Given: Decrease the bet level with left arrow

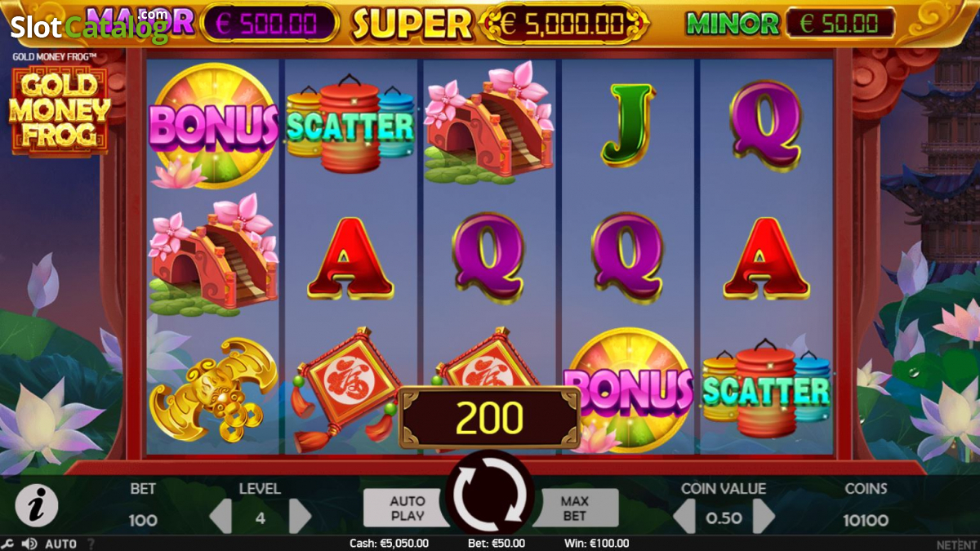Looking at the screenshot, I should [220, 517].
